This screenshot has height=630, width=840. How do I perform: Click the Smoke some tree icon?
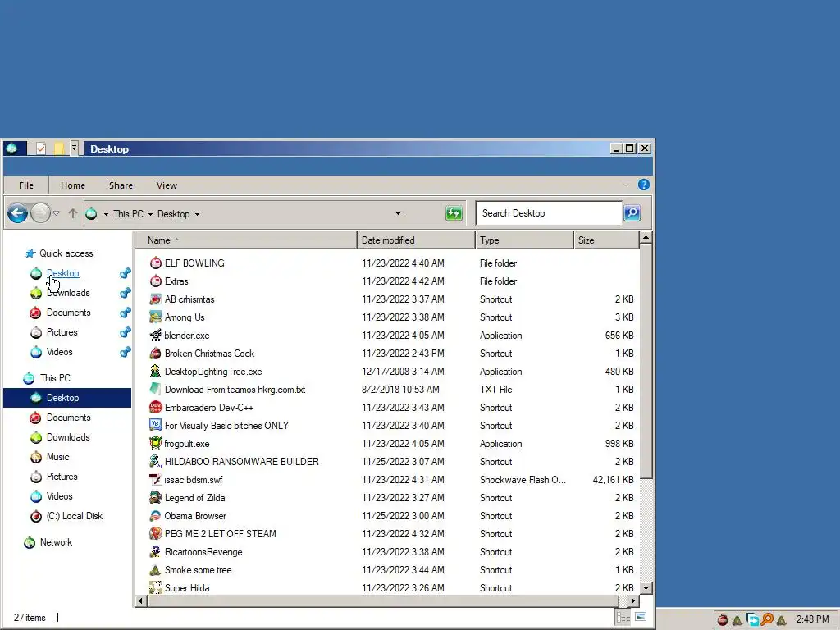point(155,570)
